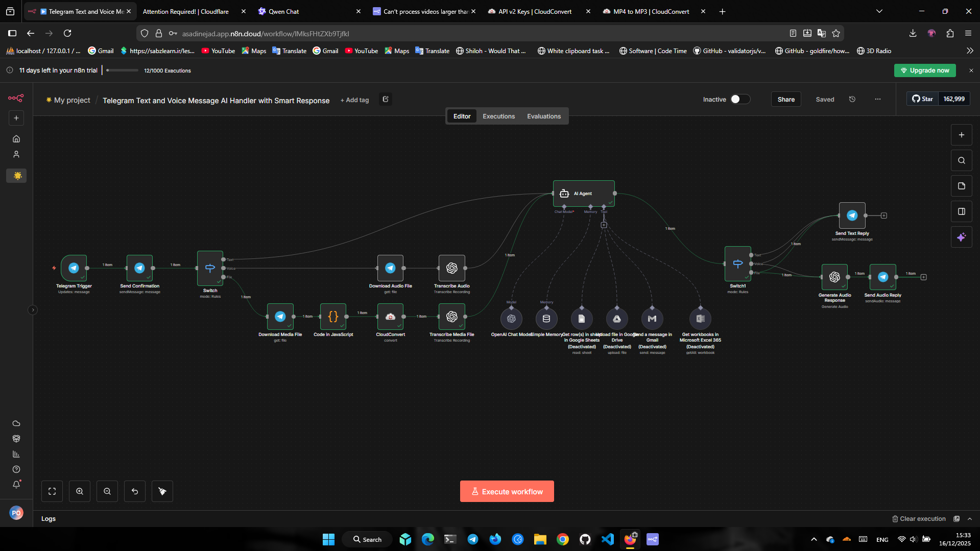The image size is (980, 551).
Task: Expand the Logs panel chevron
Action: (x=970, y=519)
